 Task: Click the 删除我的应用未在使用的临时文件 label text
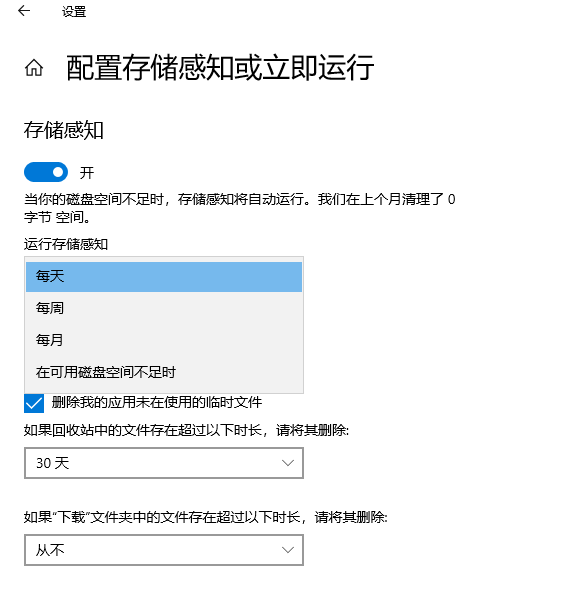tap(157, 402)
